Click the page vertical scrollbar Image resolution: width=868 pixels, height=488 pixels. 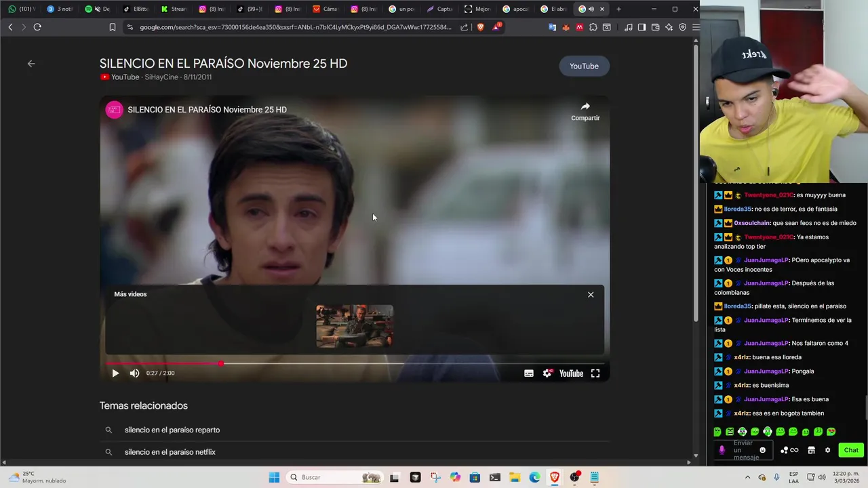[x=696, y=183]
